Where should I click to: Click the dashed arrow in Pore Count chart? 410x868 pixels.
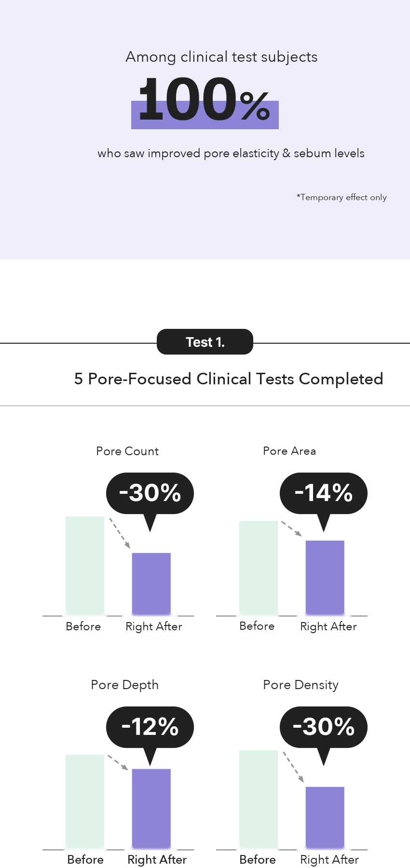(120, 533)
